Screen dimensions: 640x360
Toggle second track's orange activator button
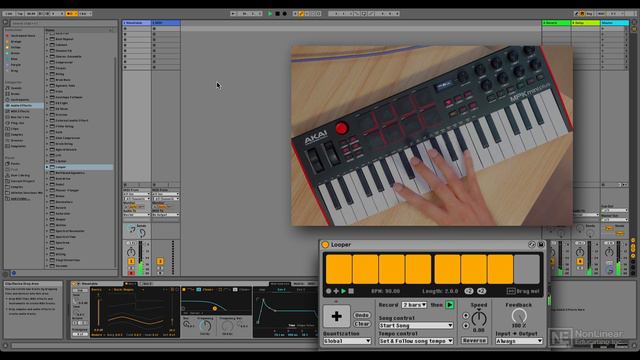160,261
